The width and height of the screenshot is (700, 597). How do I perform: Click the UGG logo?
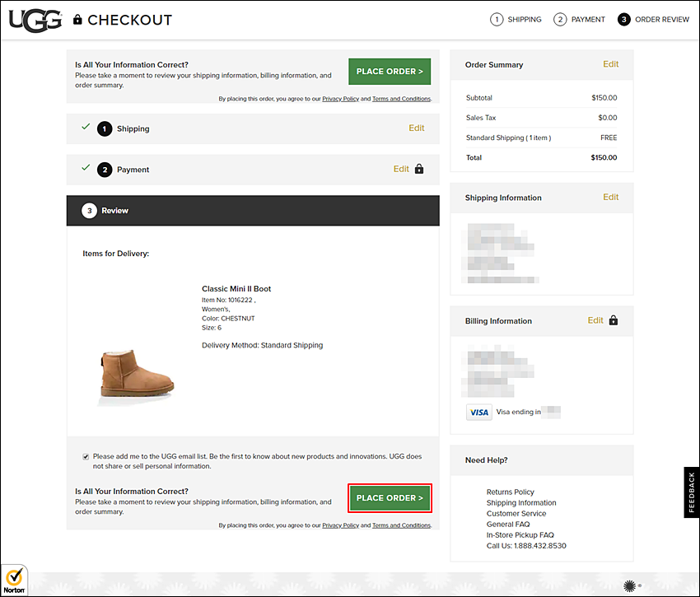[35, 20]
